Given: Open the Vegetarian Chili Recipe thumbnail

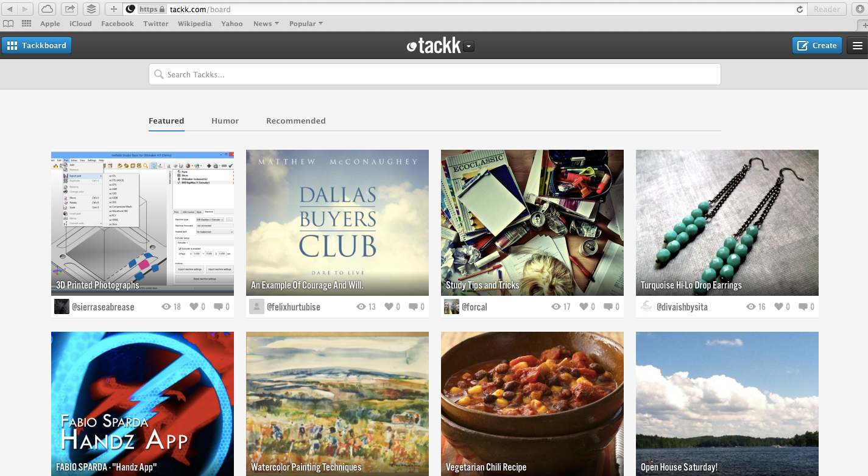Looking at the screenshot, I should pyautogui.click(x=532, y=402).
